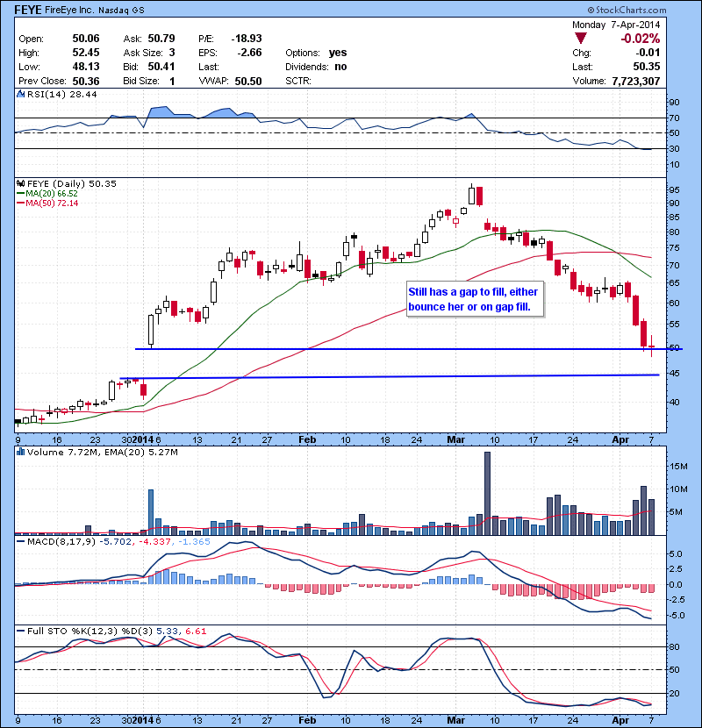Click the stochastic %D value 6.61
Viewport: 702px width, 728px height.
tap(196, 631)
